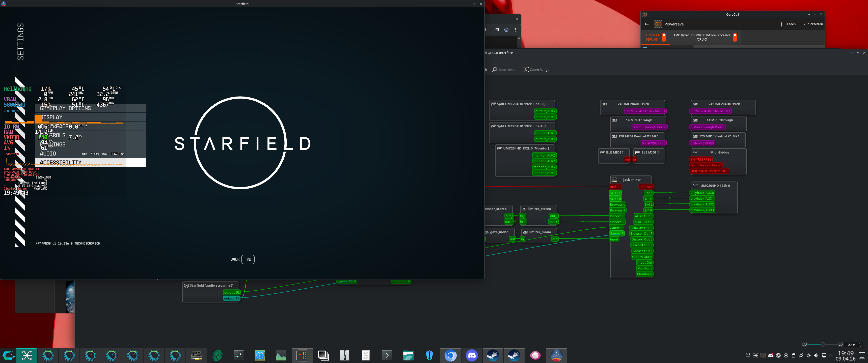Open the media pause icon in system tray
The width and height of the screenshot is (868, 363).
pos(786,355)
